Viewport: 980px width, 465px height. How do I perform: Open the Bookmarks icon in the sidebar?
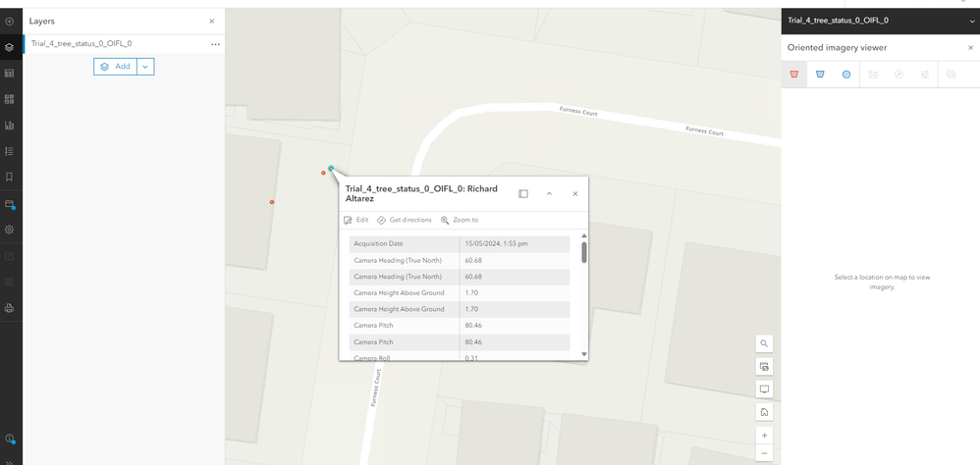[10, 177]
